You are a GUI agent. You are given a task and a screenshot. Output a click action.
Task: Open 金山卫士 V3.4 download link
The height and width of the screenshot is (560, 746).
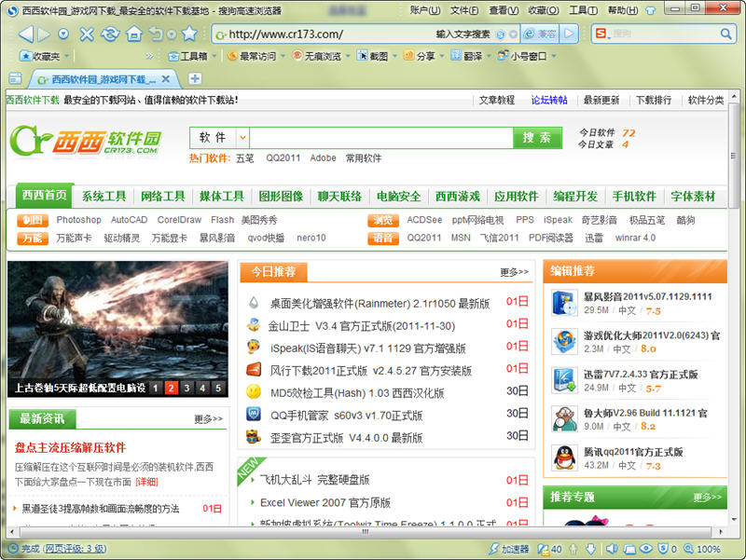362,325
